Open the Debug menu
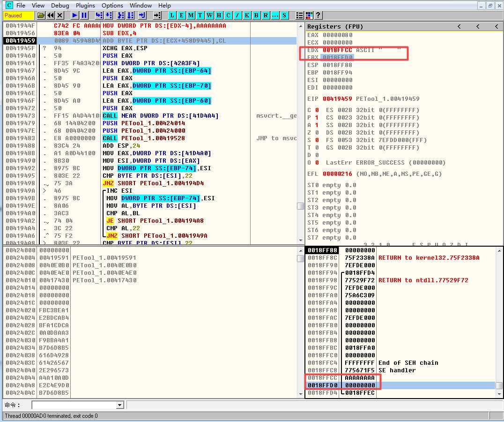Viewport: 504px width, 422px height. [x=60, y=5]
